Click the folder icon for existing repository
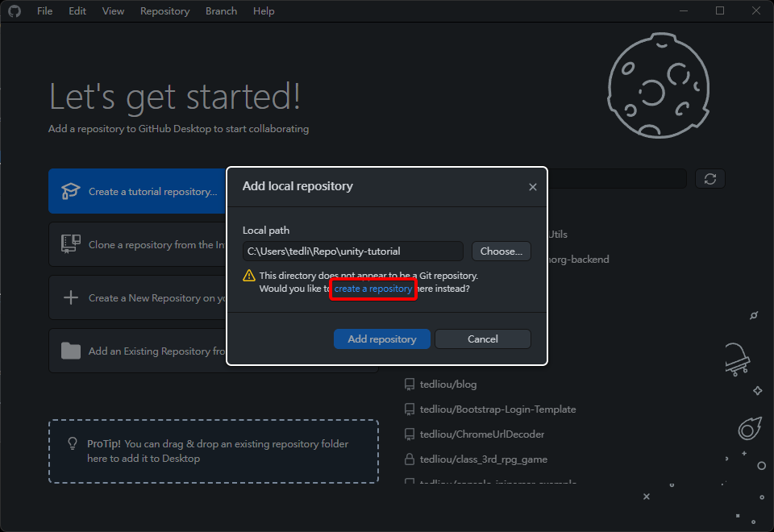 71,351
